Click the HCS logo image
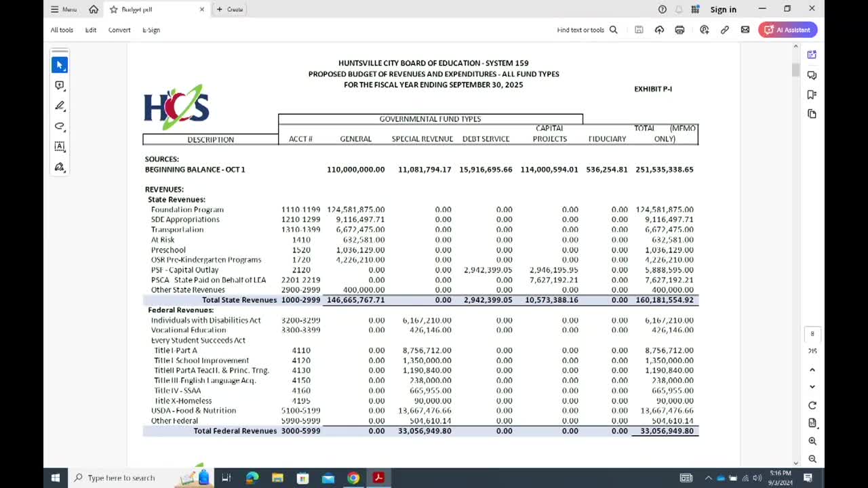868x488 pixels. click(x=176, y=107)
